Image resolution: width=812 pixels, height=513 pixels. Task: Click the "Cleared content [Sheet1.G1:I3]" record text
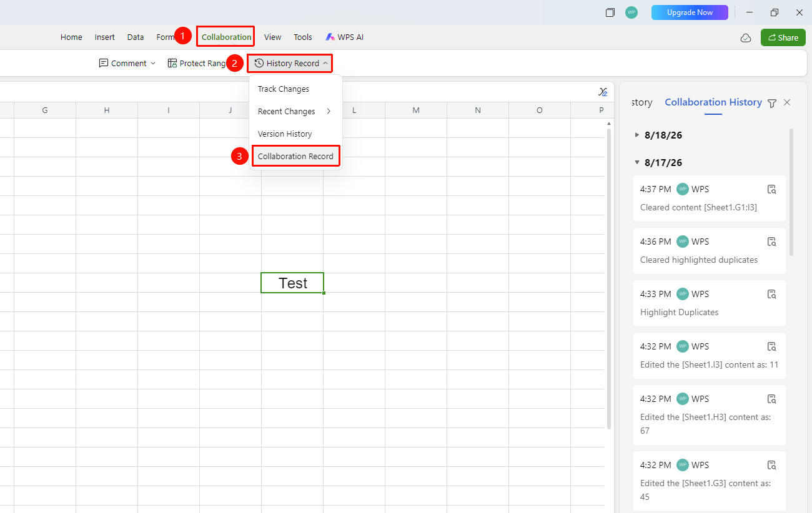[698, 208]
